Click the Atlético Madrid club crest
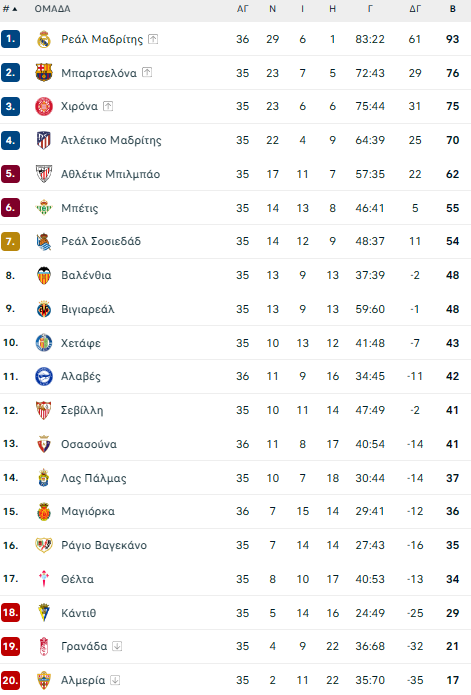Viewport: 471px width, 695px height. (x=44, y=140)
